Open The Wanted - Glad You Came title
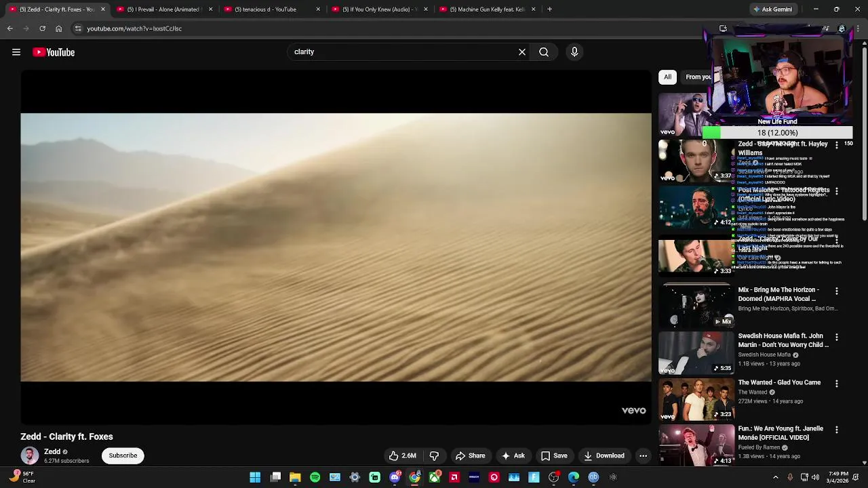Image resolution: width=868 pixels, height=488 pixels. tap(779, 382)
